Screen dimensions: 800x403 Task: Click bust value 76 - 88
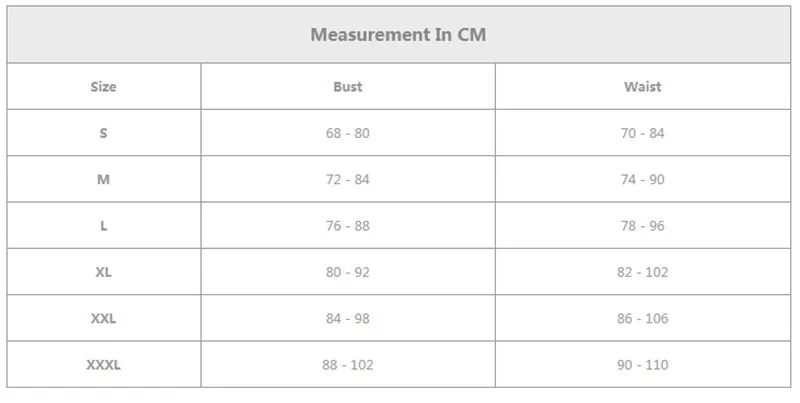click(x=347, y=226)
